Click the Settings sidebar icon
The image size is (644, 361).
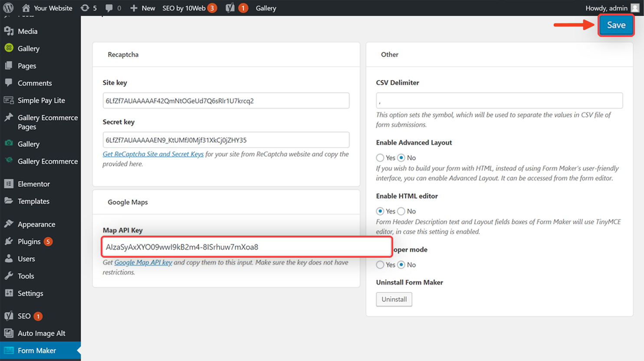point(9,293)
